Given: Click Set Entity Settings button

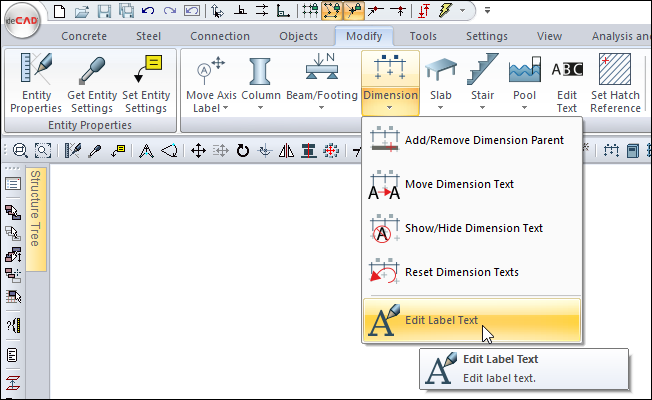Looking at the screenshot, I should pyautogui.click(x=146, y=83).
